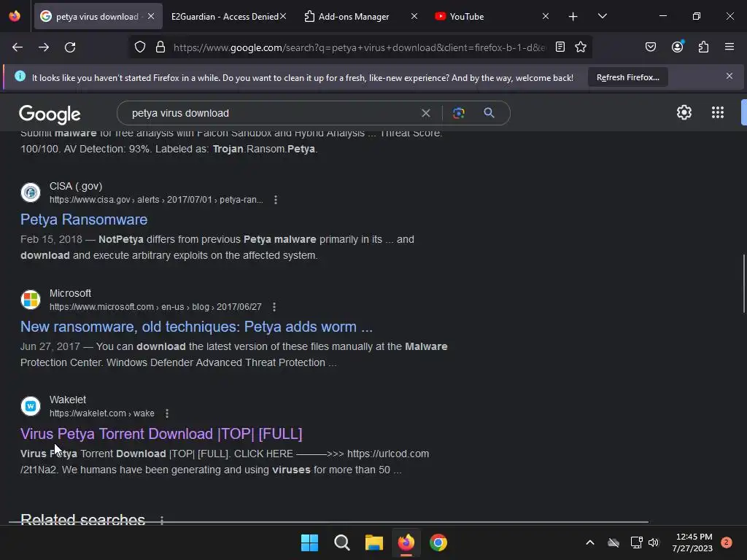
Task: Close the Add-ons Manager tab
Action: pos(414,16)
